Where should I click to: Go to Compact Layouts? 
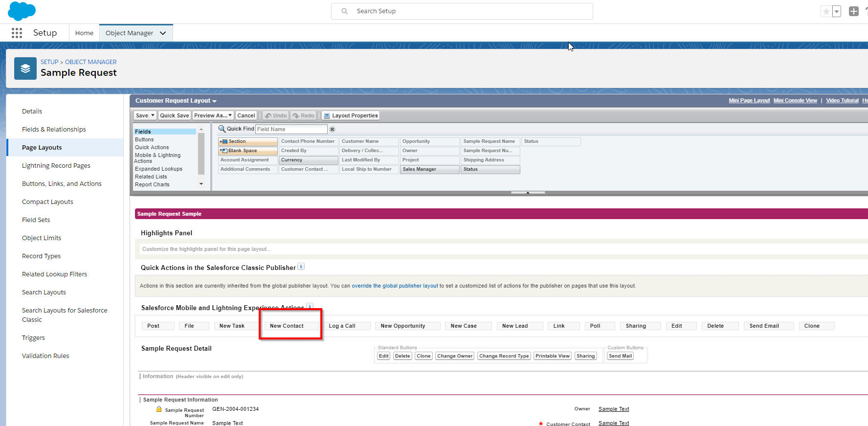tap(47, 202)
